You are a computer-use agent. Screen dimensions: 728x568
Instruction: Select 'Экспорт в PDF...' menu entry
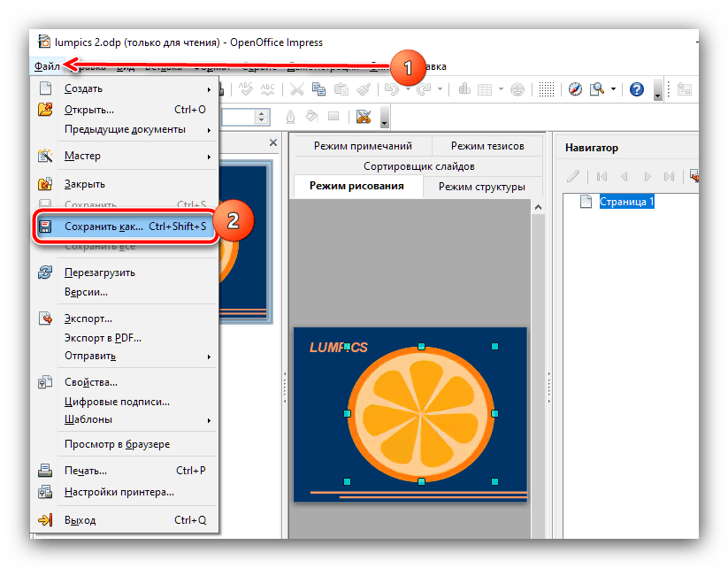pyautogui.click(x=103, y=337)
